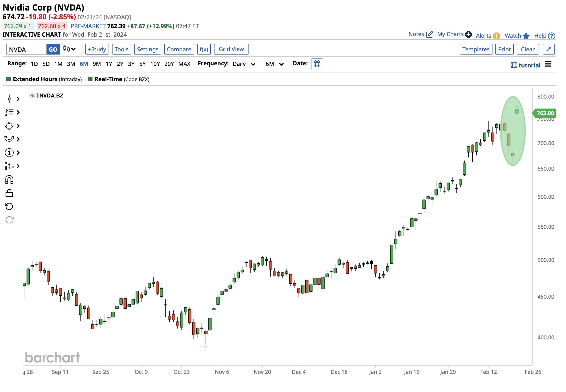Image resolution: width=566 pixels, height=392 pixels.
Task: Select the polygon shape drawing tool
Action: click(9, 126)
